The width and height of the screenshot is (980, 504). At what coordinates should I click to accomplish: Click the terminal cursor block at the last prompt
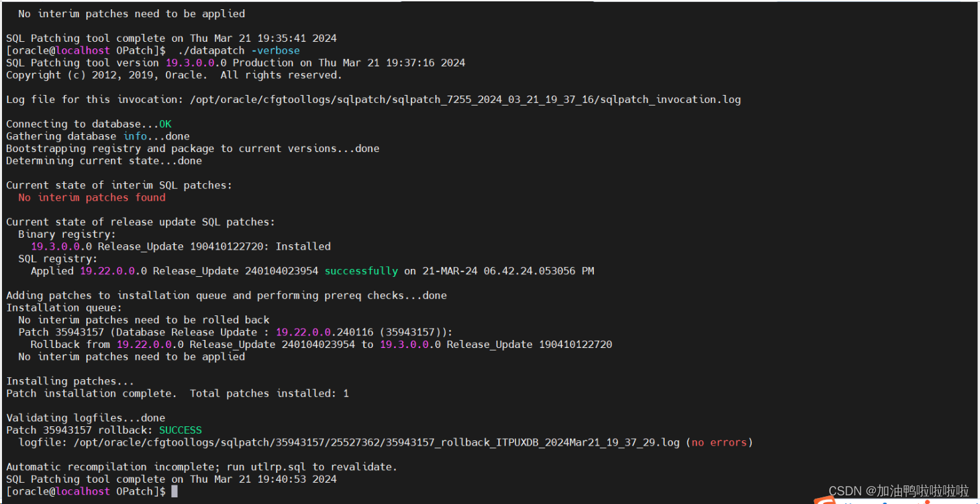click(175, 491)
